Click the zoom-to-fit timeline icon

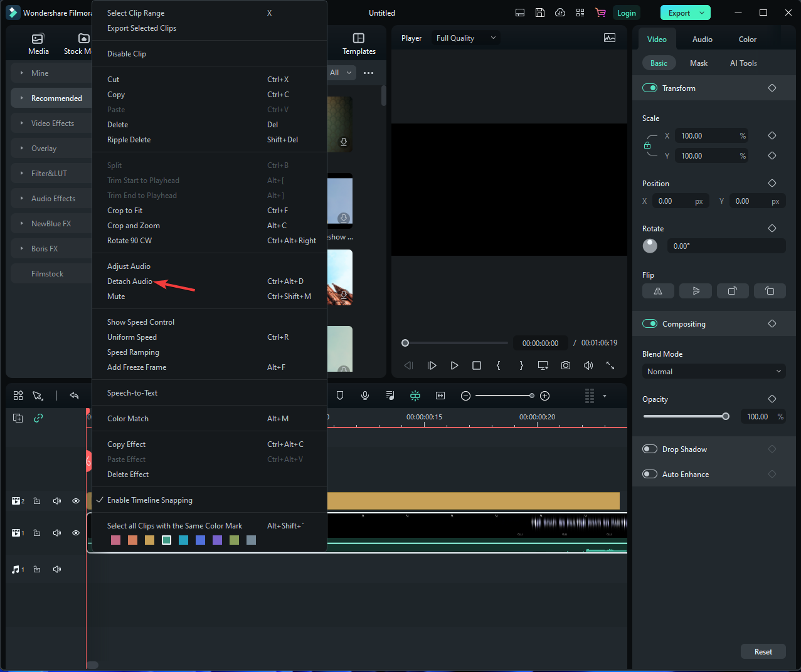(x=440, y=396)
